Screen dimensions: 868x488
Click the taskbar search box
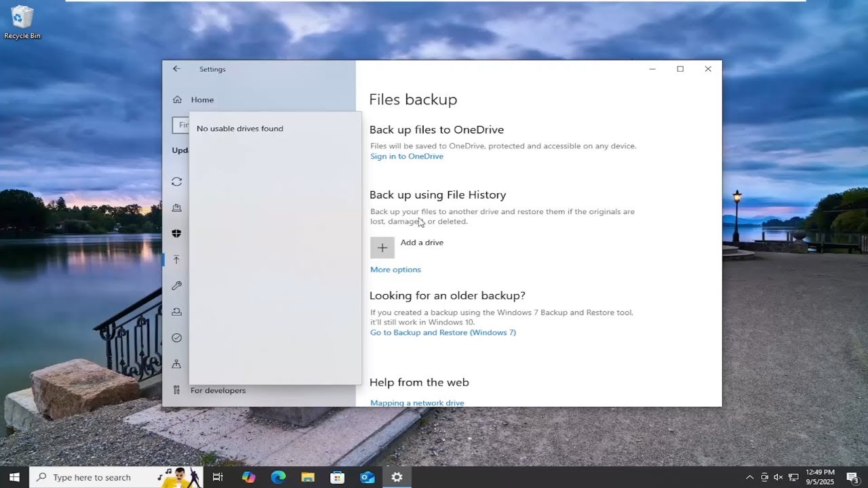tap(117, 477)
